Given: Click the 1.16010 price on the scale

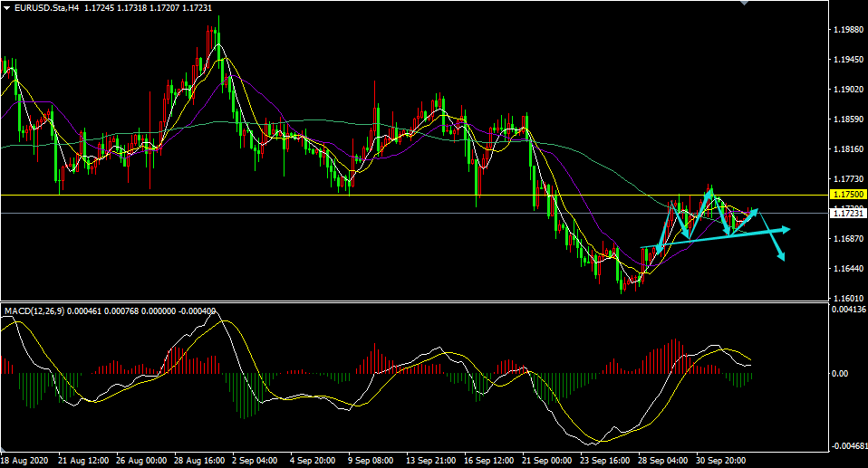Looking at the screenshot, I should [848, 298].
